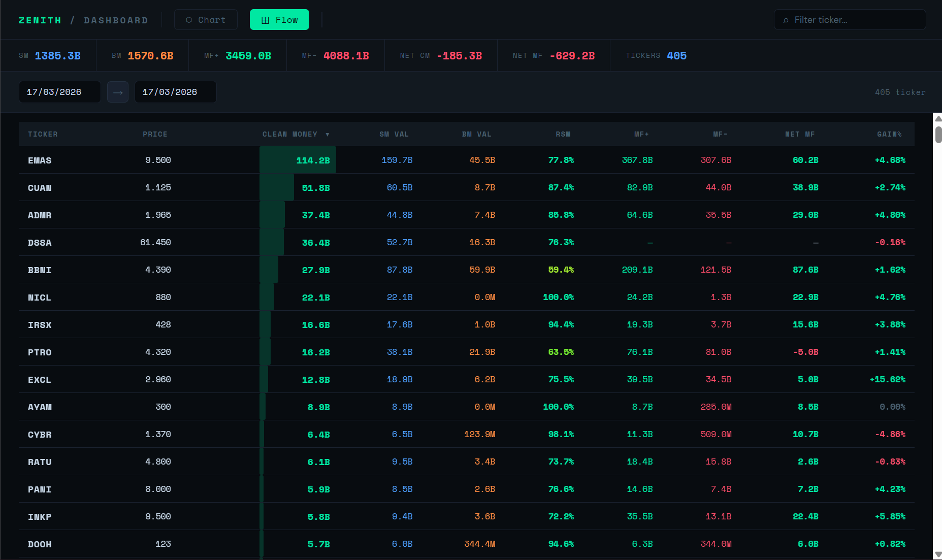Click the scrollbar up arrow
Screen dimensions: 942x560
click(x=938, y=118)
